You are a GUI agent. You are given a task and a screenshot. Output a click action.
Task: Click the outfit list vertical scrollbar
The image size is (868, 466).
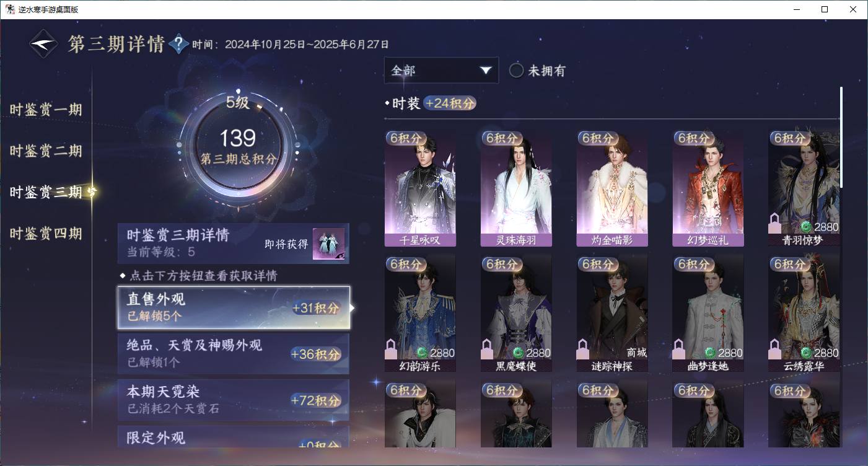(x=841, y=136)
